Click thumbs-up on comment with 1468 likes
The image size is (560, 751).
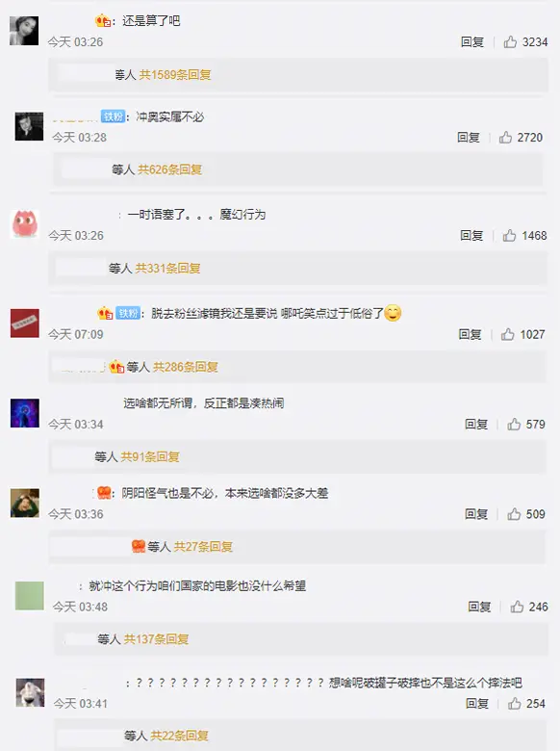[x=509, y=235]
